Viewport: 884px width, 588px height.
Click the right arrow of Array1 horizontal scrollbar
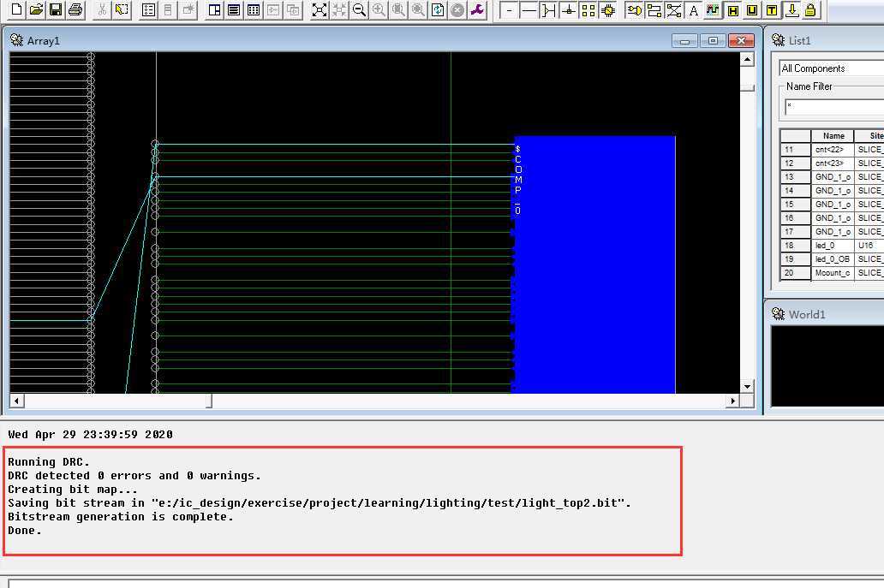coord(732,401)
